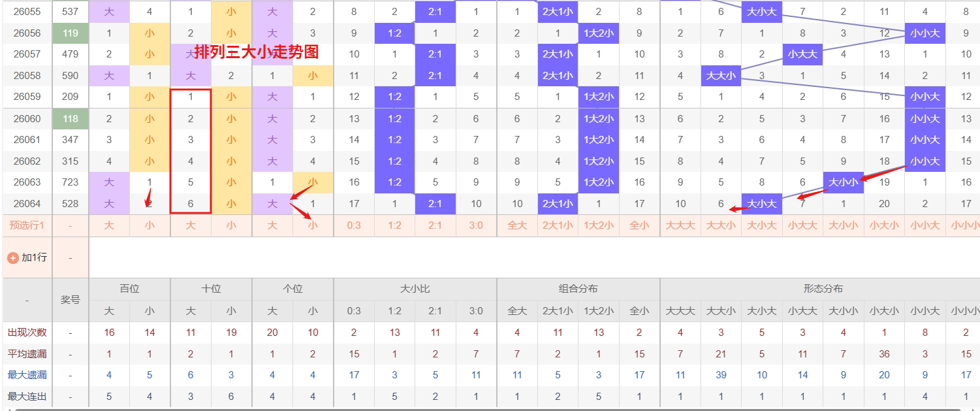The height and width of the screenshot is (411, 980).
Task: Click the 形态分布 column group header
Action: pyautogui.click(x=823, y=288)
